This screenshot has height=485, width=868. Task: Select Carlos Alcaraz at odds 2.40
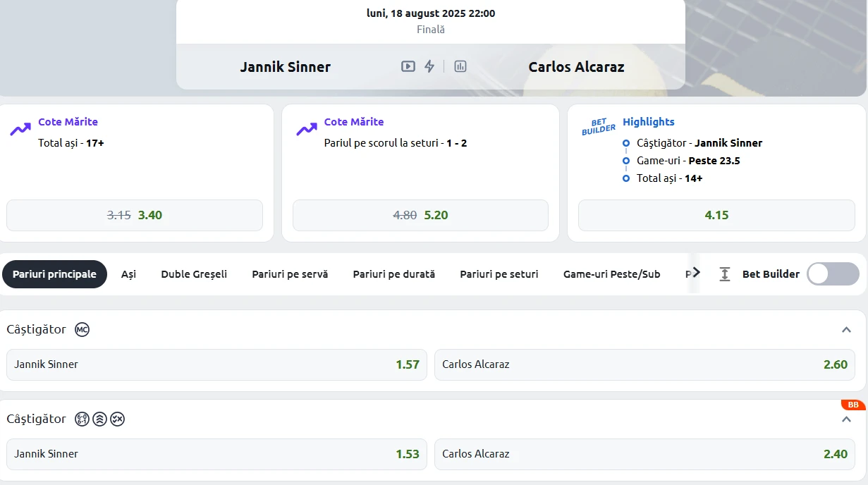tap(644, 454)
